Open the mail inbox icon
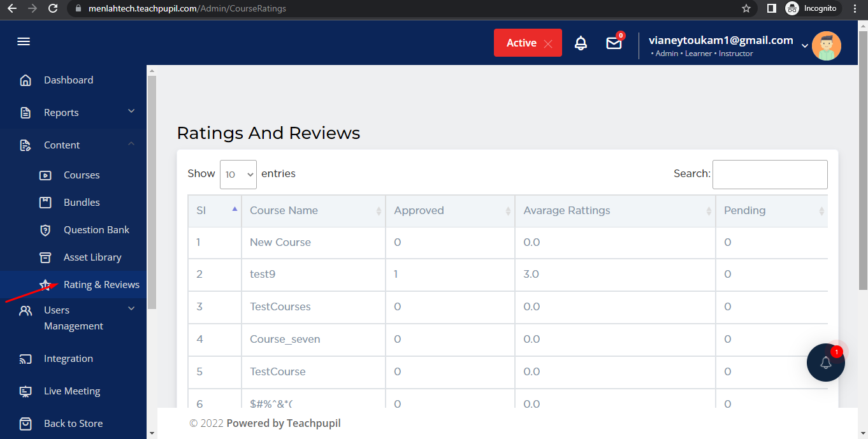 tap(614, 43)
